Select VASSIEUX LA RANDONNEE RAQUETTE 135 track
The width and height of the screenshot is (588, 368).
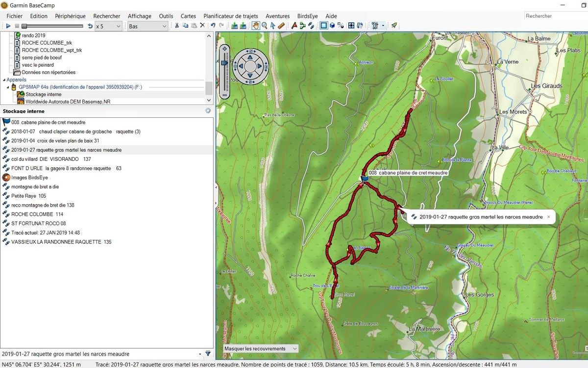107,242
